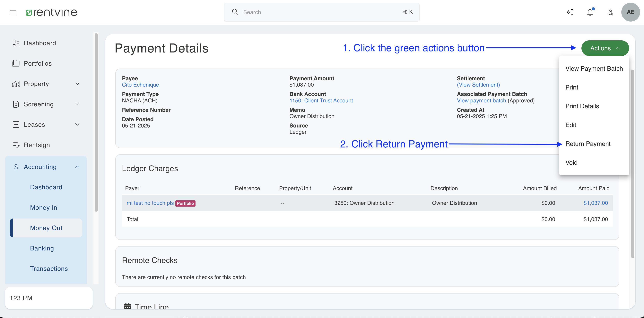The width and height of the screenshot is (644, 318).
Task: Open payee Cito Echenique link
Action: pos(141,85)
